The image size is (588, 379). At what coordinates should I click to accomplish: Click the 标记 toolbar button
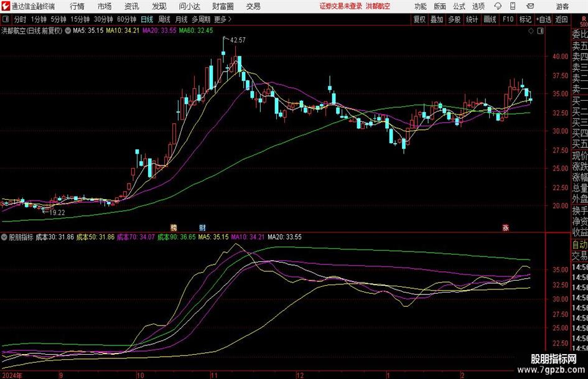[525, 19]
